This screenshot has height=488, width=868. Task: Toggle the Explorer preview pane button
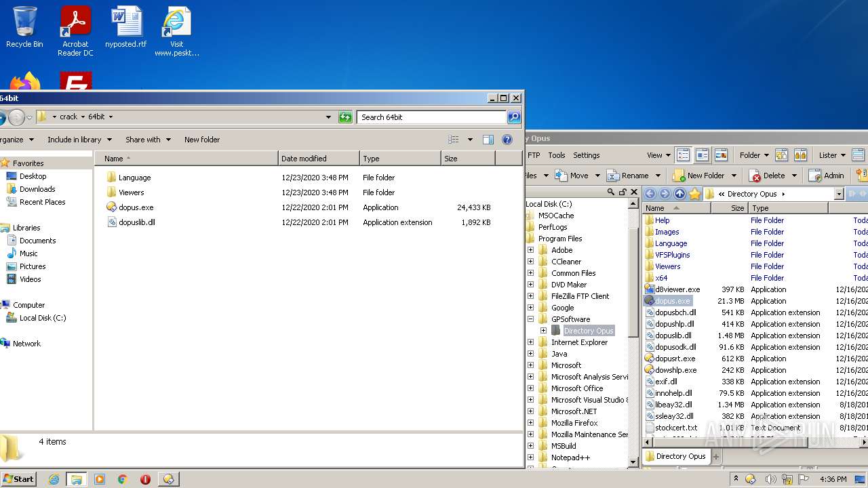[x=488, y=140]
